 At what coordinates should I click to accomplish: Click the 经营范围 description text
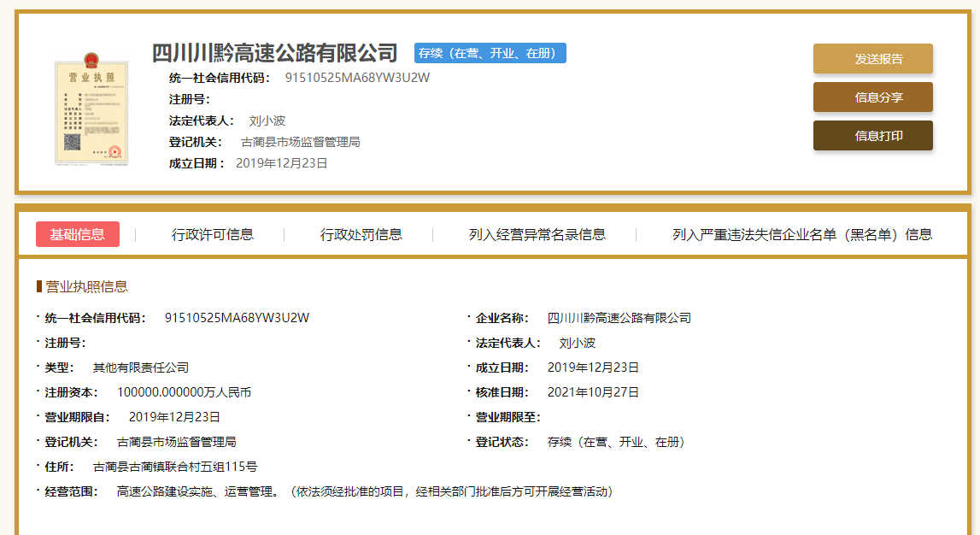tap(365, 491)
